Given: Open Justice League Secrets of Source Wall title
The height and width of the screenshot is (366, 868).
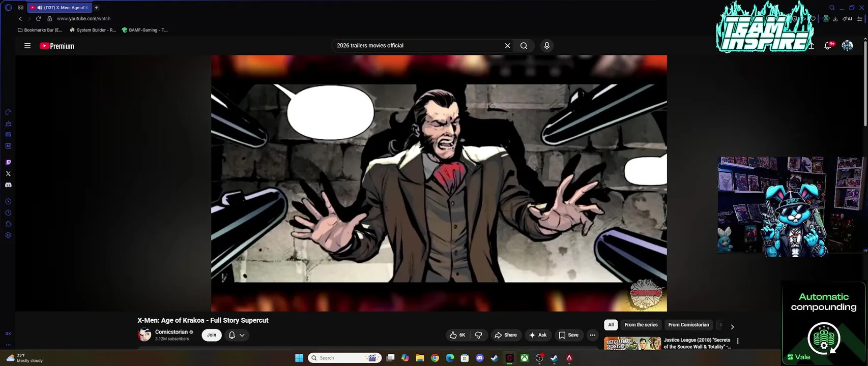Looking at the screenshot, I should tap(697, 343).
